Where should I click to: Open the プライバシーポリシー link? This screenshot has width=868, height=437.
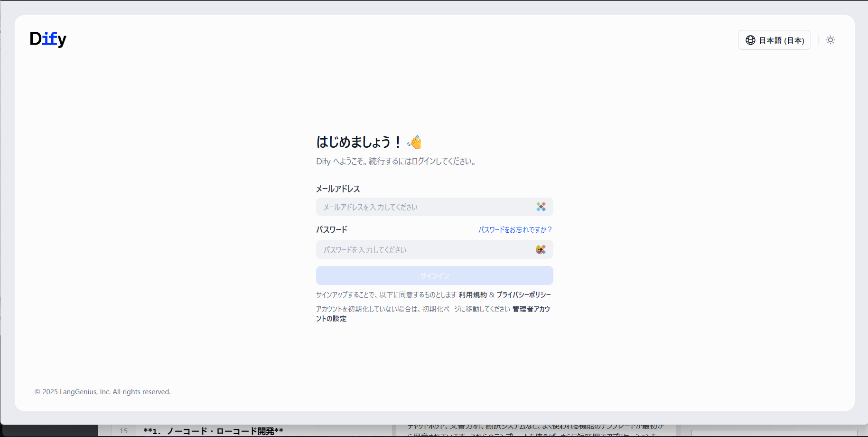[524, 294]
